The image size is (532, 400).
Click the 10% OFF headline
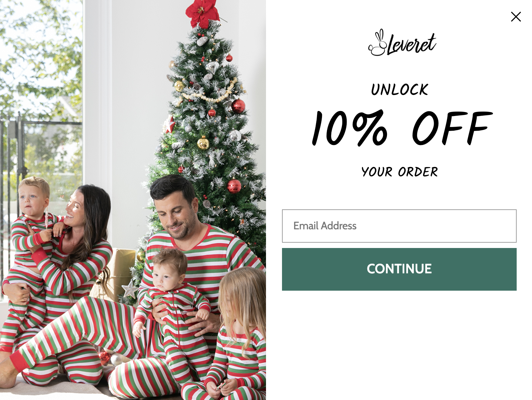coord(402,128)
